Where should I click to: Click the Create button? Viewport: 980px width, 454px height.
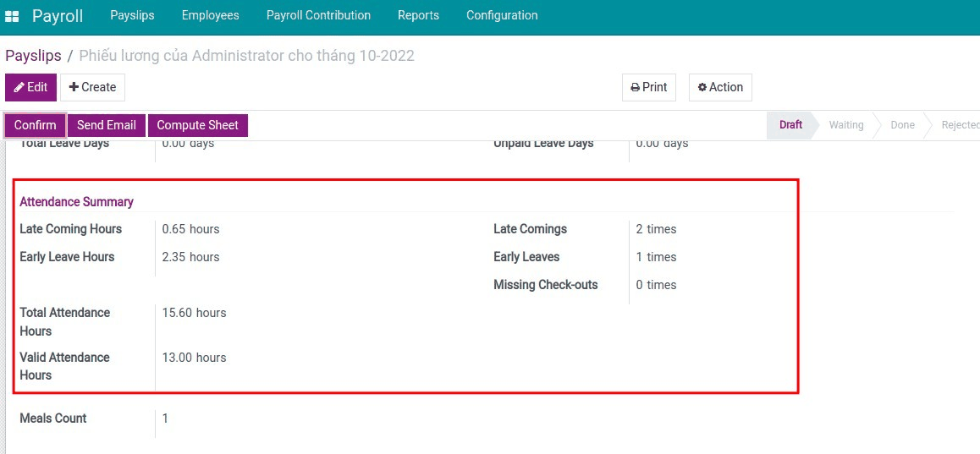click(x=92, y=87)
